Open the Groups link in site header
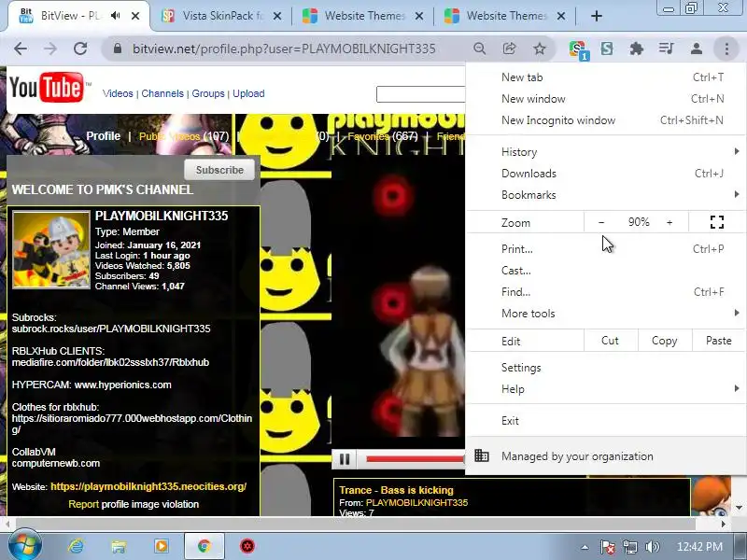Image resolution: width=747 pixels, height=560 pixels. point(208,93)
